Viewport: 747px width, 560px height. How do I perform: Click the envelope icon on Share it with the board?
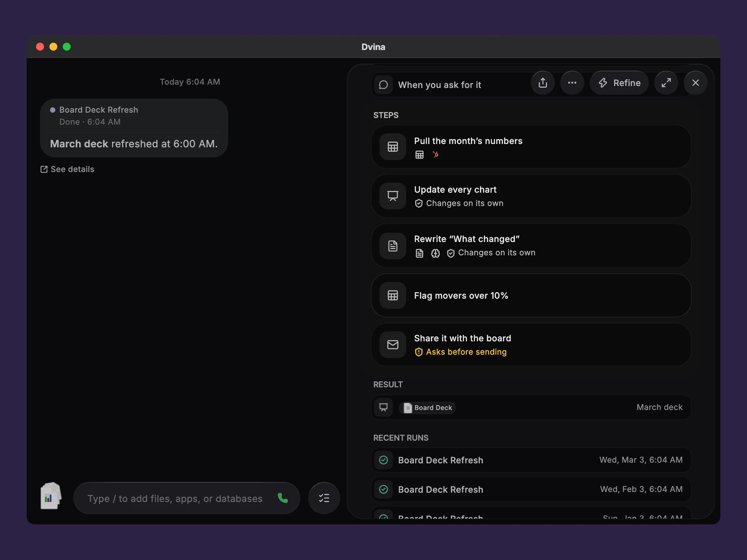(x=393, y=345)
